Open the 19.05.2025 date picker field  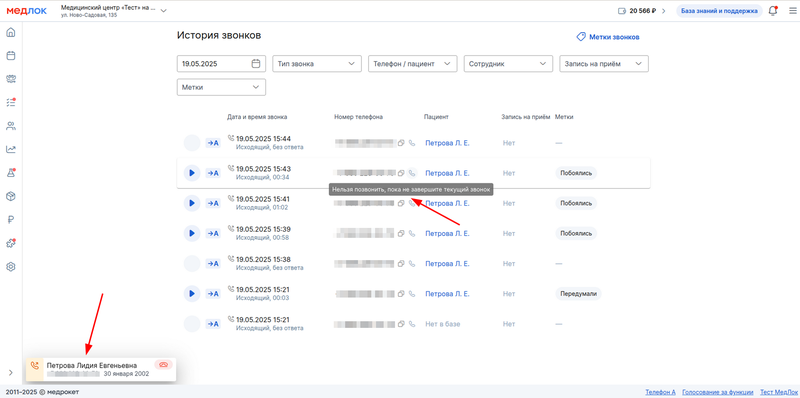point(221,64)
